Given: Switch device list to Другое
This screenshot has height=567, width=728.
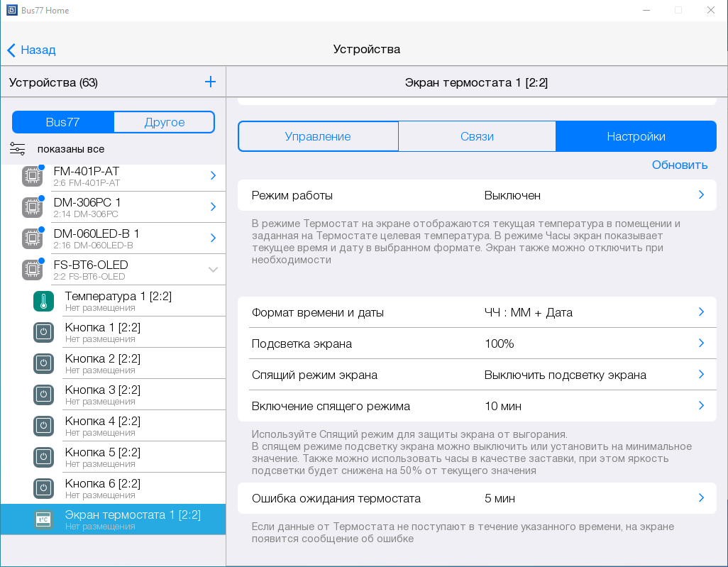Looking at the screenshot, I should (164, 122).
